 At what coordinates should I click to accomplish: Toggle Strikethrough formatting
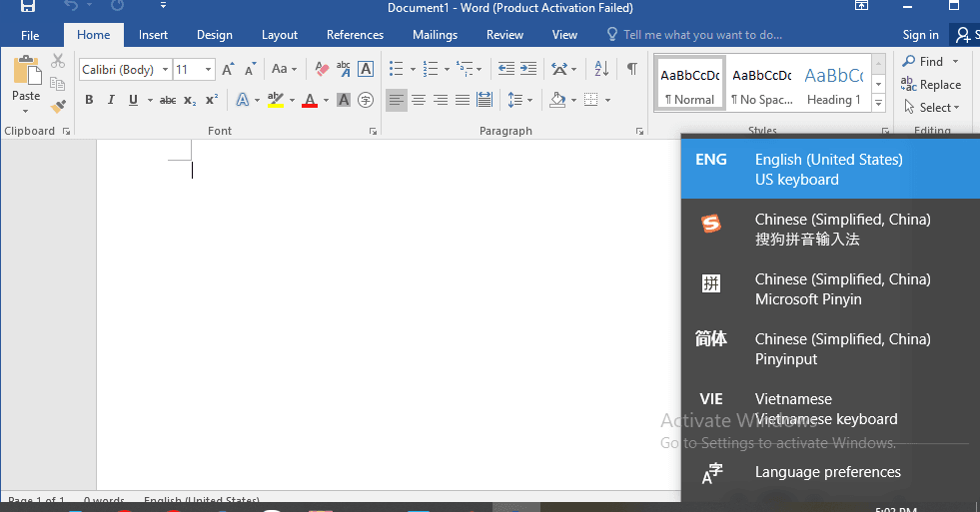coord(168,100)
